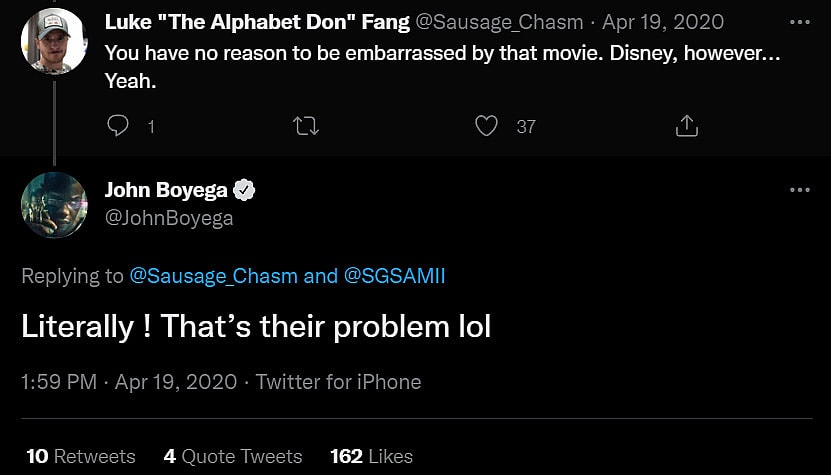This screenshot has width=831, height=475.
Task: Open the @SGSAMII mention link
Action: 395,276
